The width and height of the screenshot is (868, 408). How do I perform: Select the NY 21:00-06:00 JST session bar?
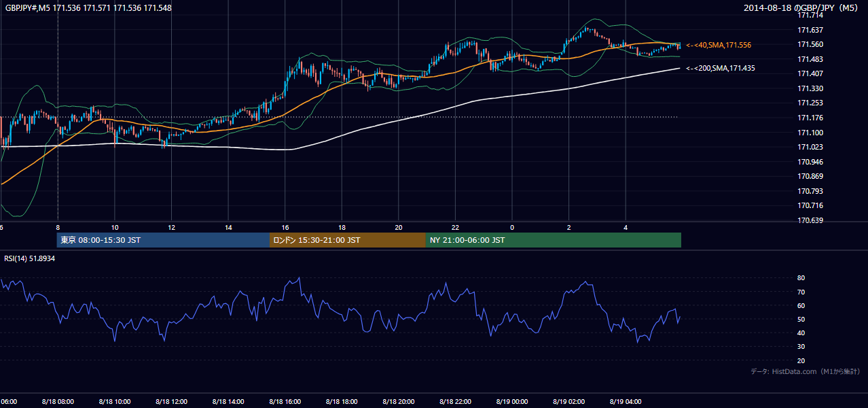[554, 240]
